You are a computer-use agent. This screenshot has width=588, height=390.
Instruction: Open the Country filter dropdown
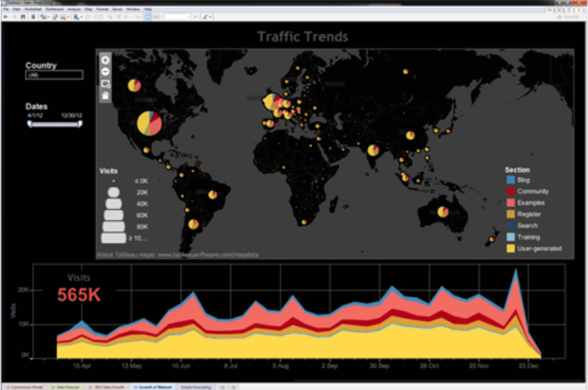pos(54,75)
